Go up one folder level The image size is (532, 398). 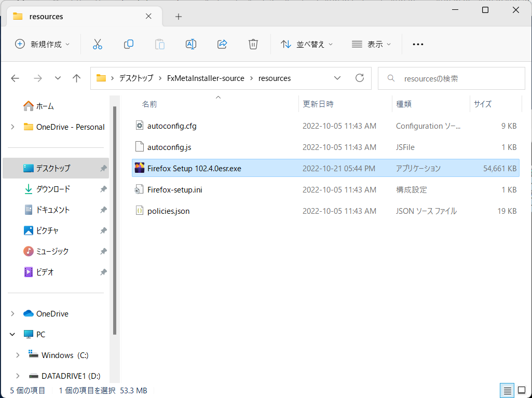77,78
